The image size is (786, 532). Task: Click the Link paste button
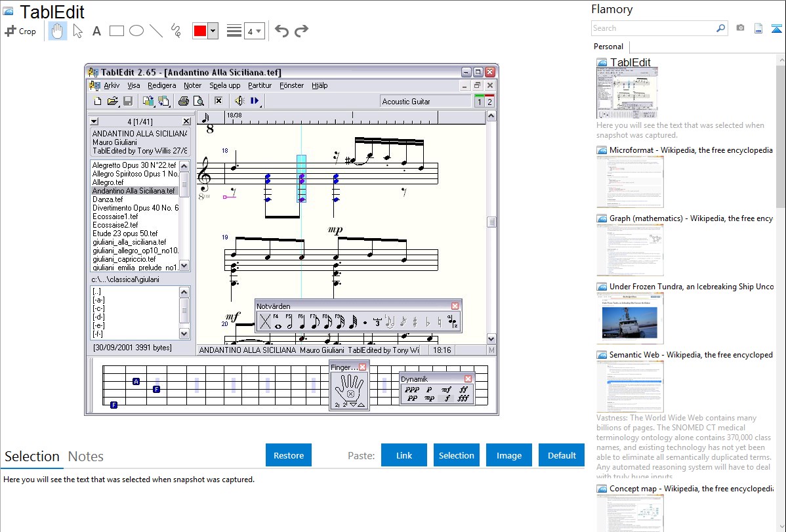point(404,455)
